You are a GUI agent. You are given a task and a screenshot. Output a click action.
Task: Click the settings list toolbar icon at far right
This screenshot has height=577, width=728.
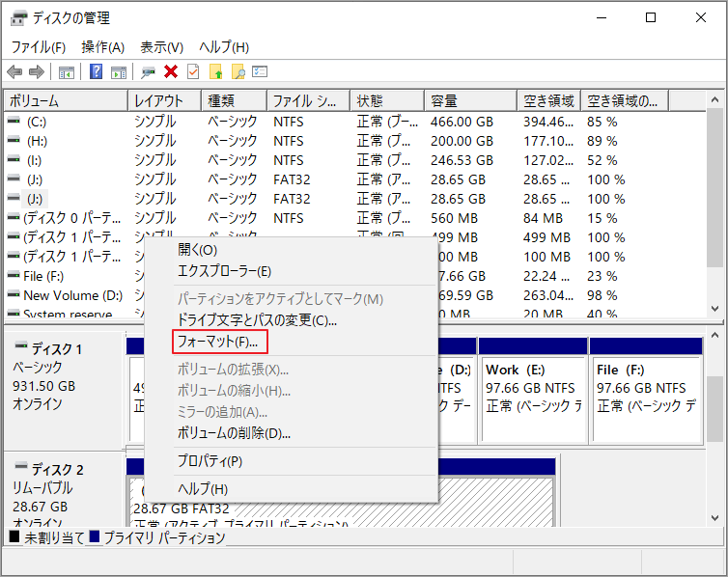(x=260, y=71)
